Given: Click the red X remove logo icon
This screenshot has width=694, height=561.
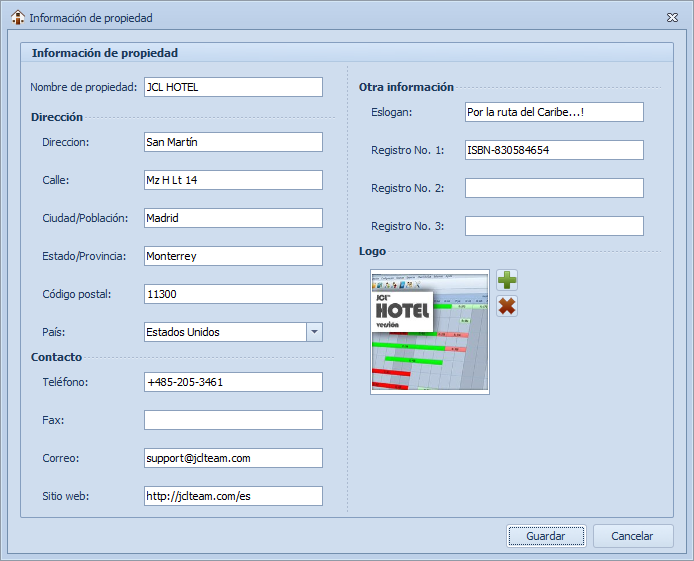Looking at the screenshot, I should (507, 306).
